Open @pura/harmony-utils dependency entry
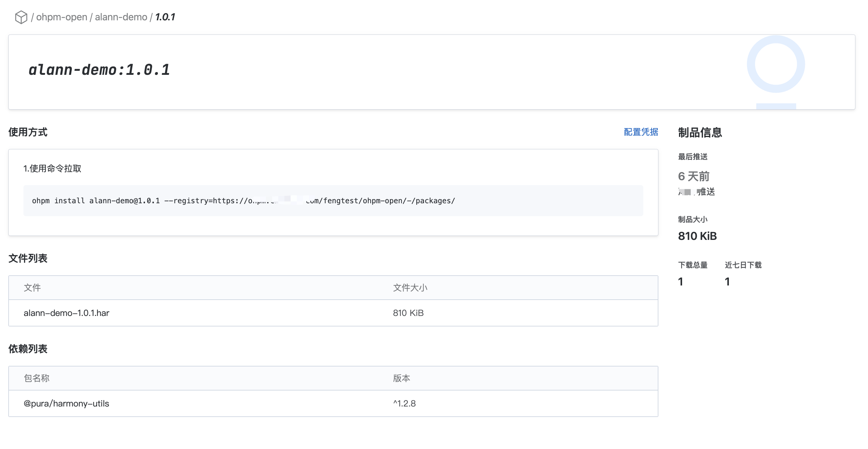 point(66,403)
